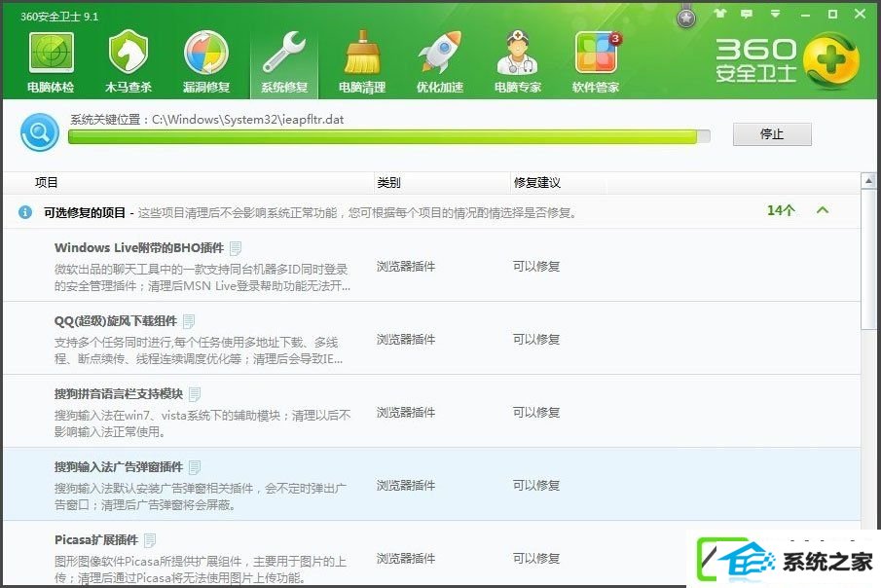Click the 14个 item count
Viewport: 881px width, 588px height.
[x=781, y=210]
